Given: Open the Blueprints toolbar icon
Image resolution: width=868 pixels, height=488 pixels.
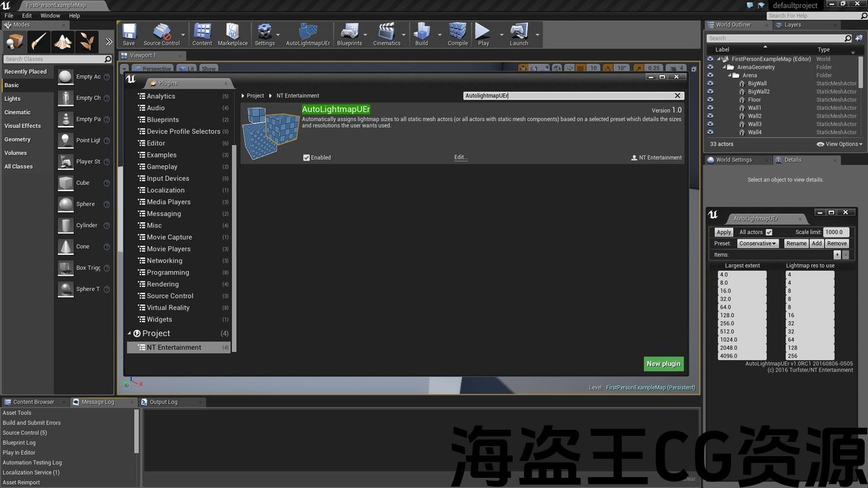Looking at the screenshot, I should click(x=349, y=33).
